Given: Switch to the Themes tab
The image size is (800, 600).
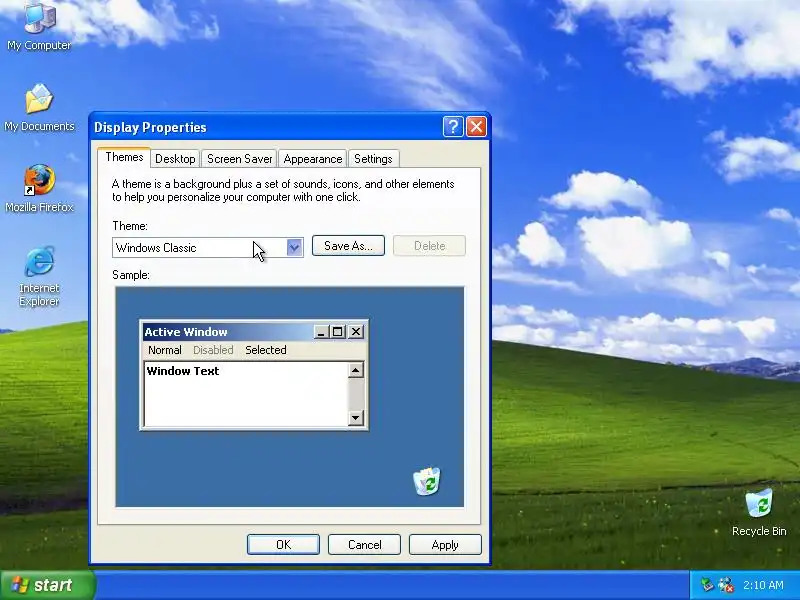Looking at the screenshot, I should (124, 157).
